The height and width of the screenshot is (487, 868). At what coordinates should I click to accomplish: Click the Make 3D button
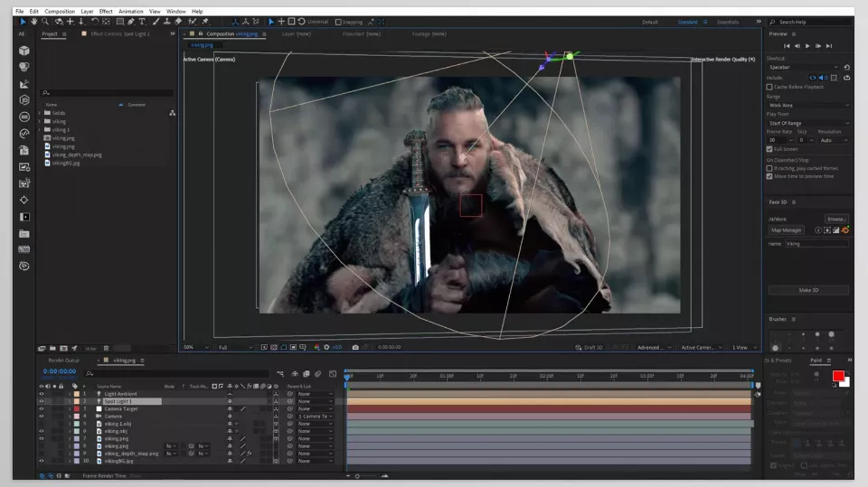[808, 290]
